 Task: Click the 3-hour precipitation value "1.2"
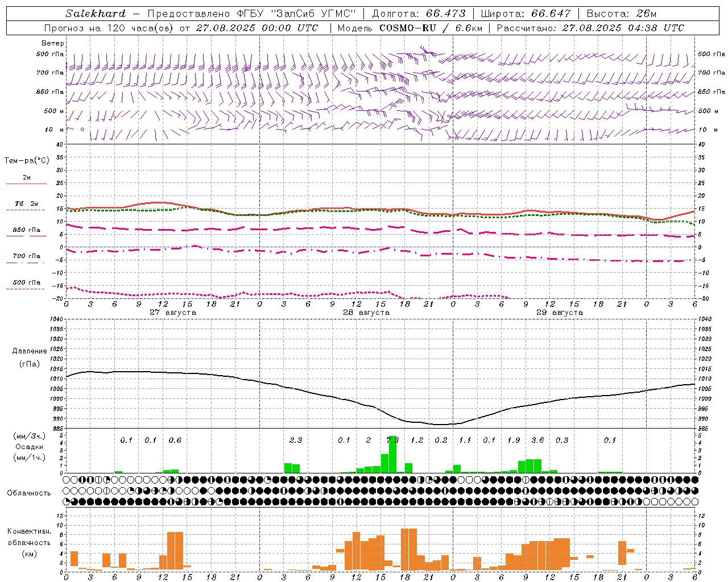pos(417,440)
